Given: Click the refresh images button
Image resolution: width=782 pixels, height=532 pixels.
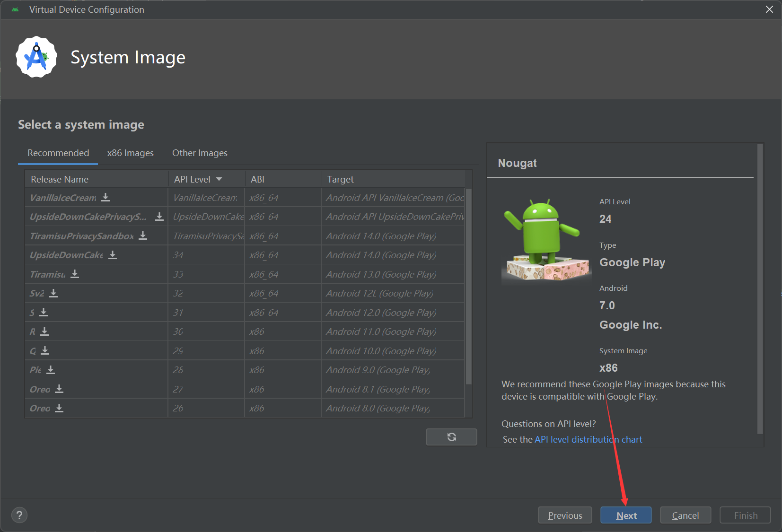Looking at the screenshot, I should (x=451, y=437).
